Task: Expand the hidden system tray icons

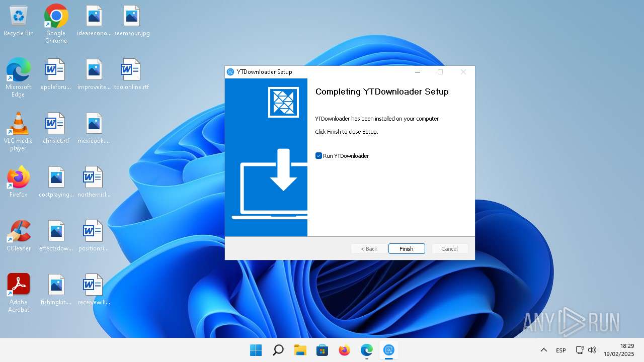Action: click(x=543, y=350)
